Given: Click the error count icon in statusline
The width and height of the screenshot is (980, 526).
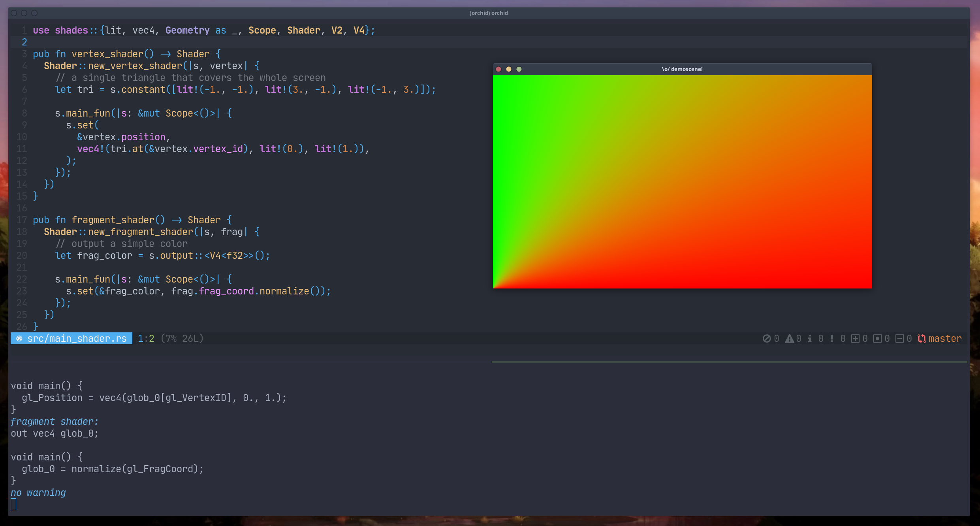Looking at the screenshot, I should pyautogui.click(x=766, y=339).
